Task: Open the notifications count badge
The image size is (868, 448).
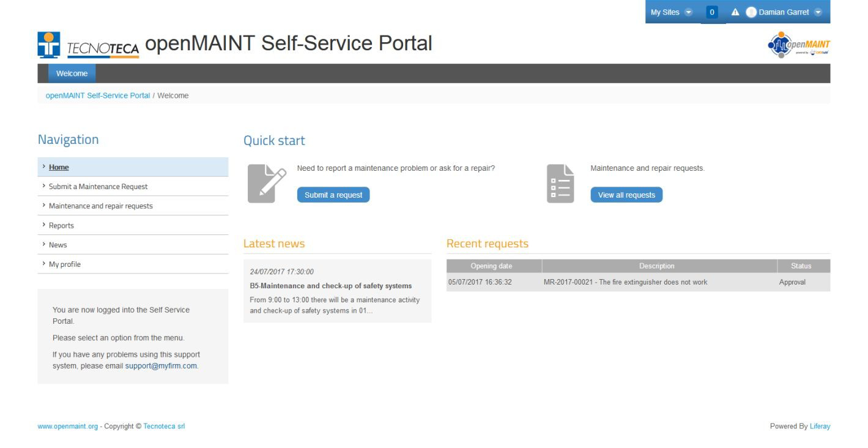Action: tap(712, 12)
